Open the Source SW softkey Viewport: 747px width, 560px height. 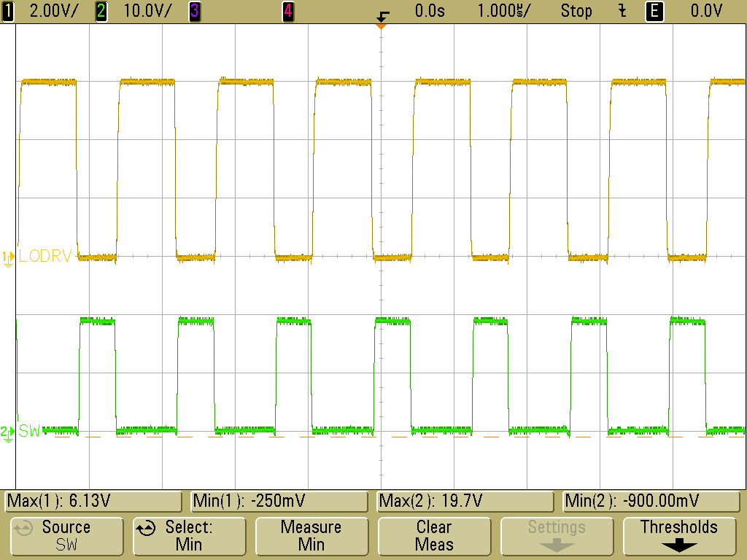coord(66,536)
